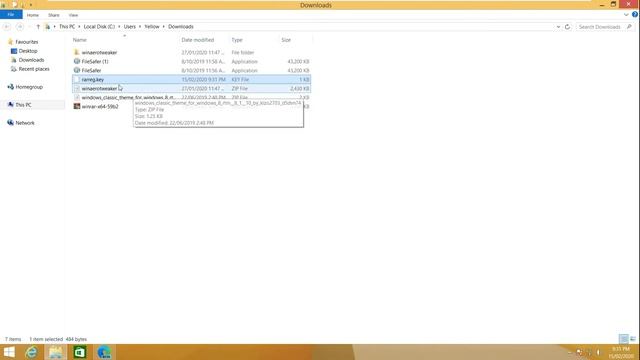Expand the ribbon with the chevron
Image resolution: width=640 pixels, height=360 pixels.
coord(626,15)
